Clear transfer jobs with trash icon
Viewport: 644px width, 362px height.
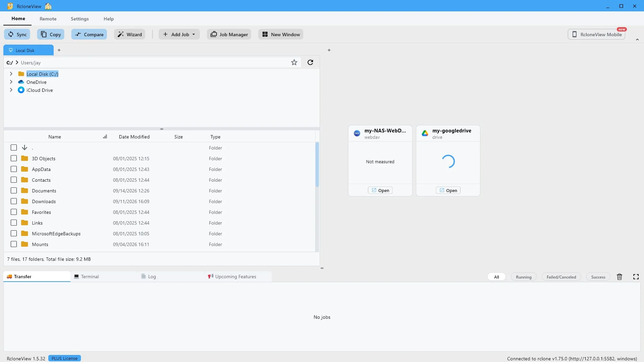tap(620, 277)
